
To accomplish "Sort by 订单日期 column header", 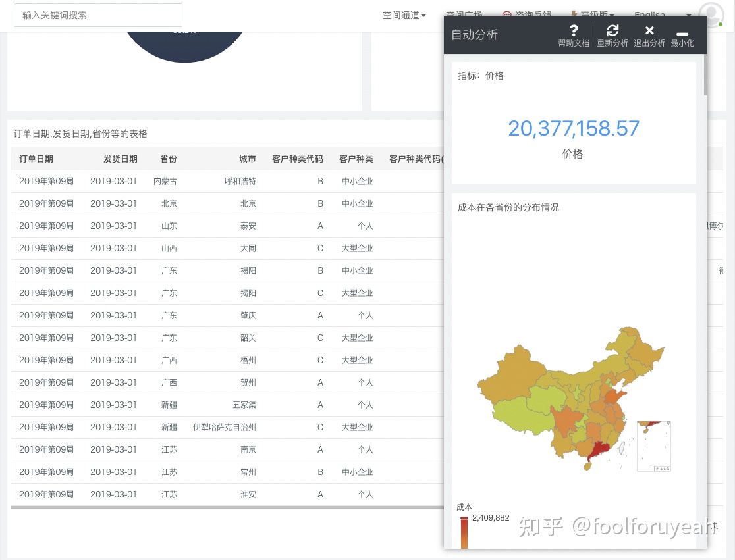I will pos(36,159).
